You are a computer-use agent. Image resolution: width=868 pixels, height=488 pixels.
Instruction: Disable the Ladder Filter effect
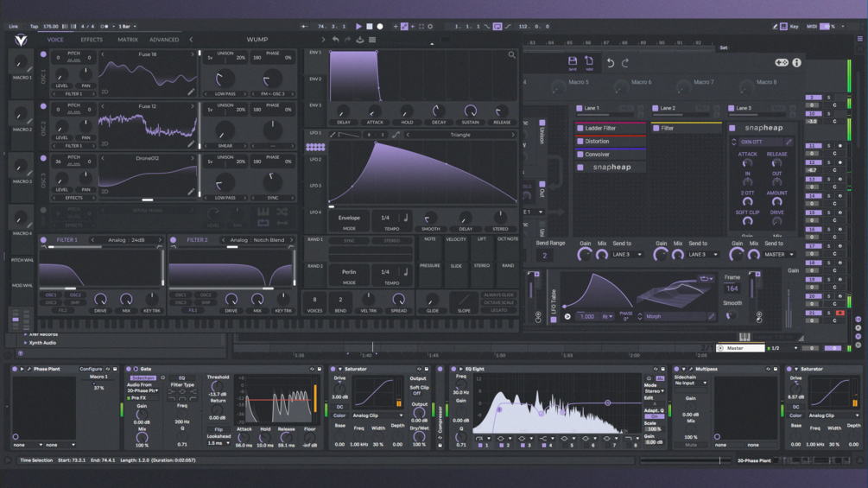pos(580,128)
